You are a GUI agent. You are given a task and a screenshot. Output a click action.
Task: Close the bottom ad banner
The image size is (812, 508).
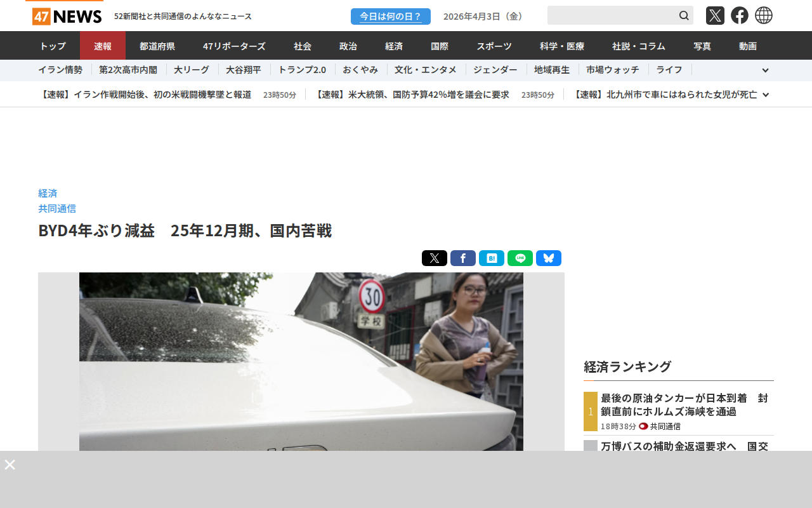pos(10,464)
